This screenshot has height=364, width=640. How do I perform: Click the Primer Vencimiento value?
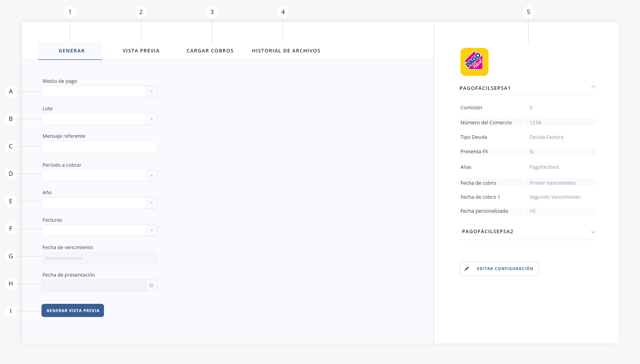tap(552, 183)
